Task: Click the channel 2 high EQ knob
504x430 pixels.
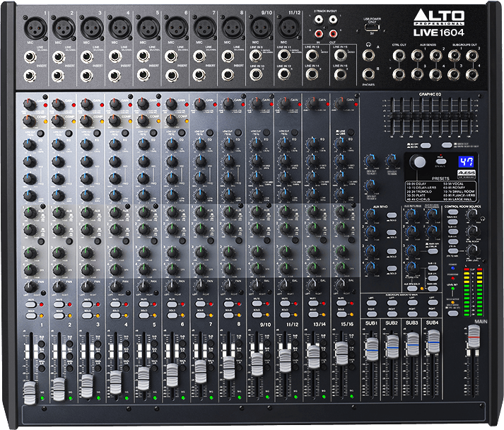Action: (x=58, y=144)
